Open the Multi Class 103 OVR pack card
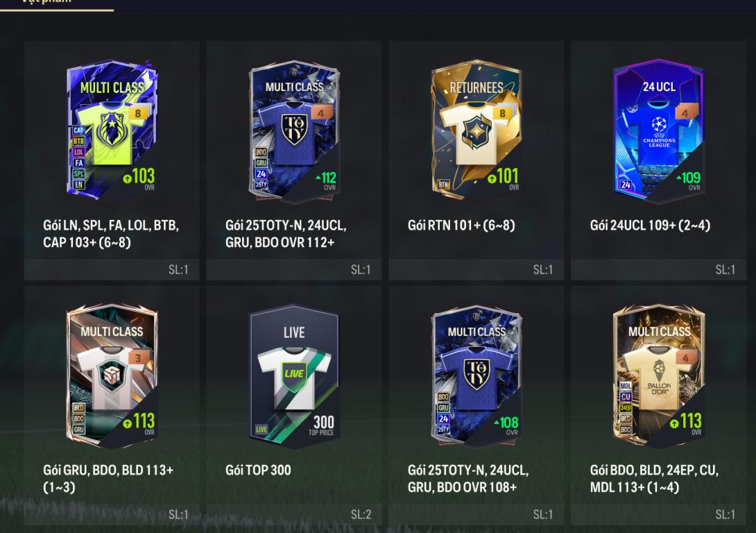The height and width of the screenshot is (533, 756). coord(112,129)
